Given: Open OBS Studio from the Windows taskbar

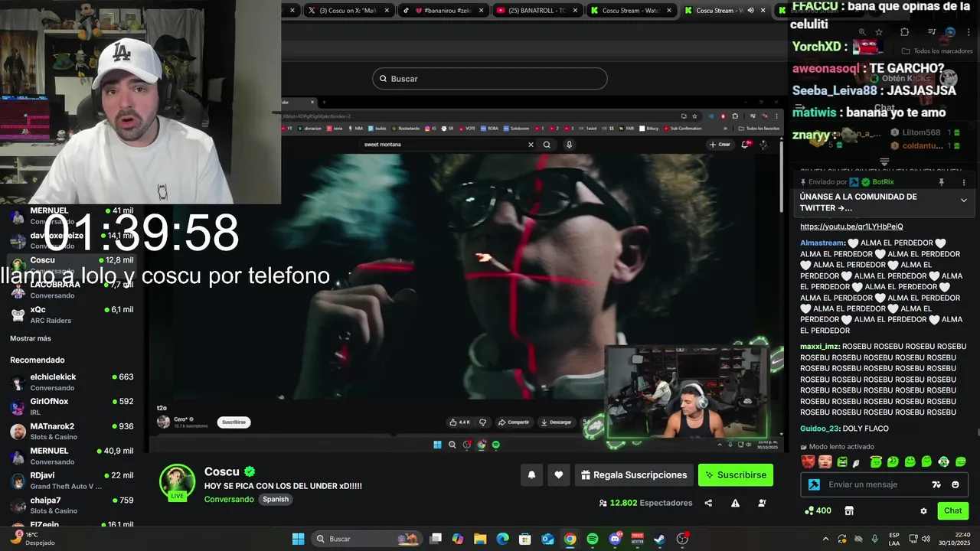Looking at the screenshot, I should point(682,539).
